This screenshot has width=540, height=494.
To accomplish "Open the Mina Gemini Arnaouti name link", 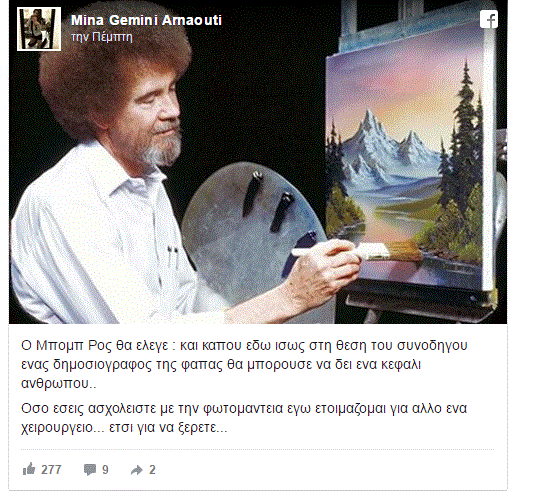I will [x=146, y=20].
